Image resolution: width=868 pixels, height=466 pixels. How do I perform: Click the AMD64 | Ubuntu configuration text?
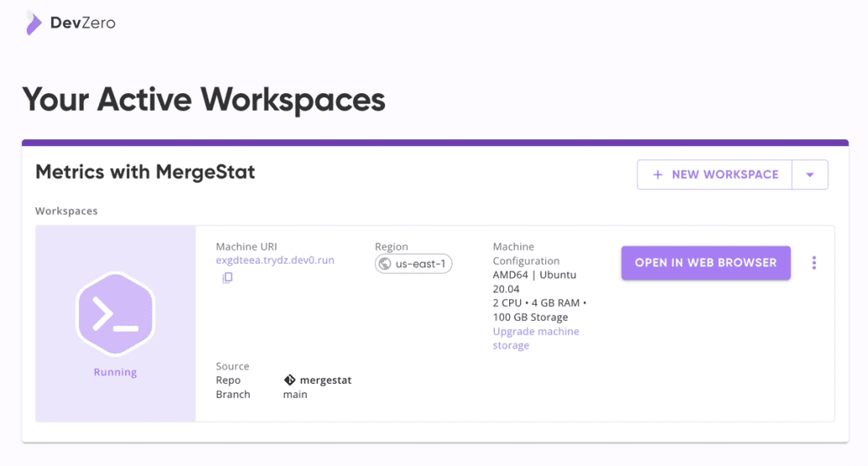pyautogui.click(x=534, y=282)
